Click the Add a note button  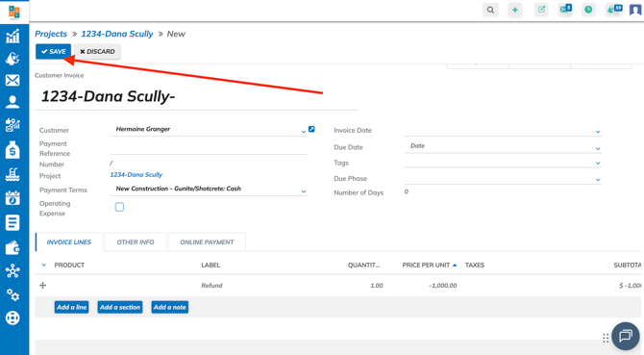pyautogui.click(x=169, y=307)
